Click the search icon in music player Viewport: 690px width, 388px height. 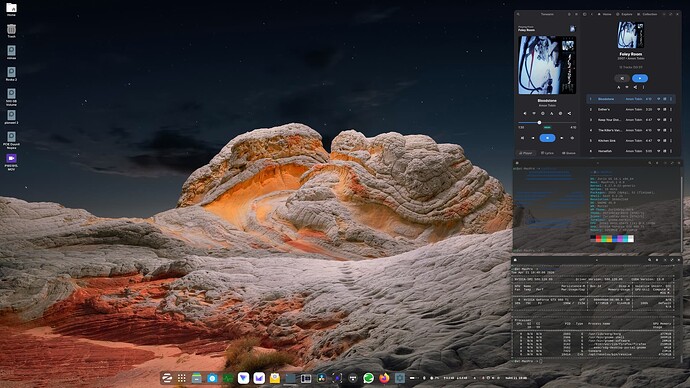coord(518,14)
